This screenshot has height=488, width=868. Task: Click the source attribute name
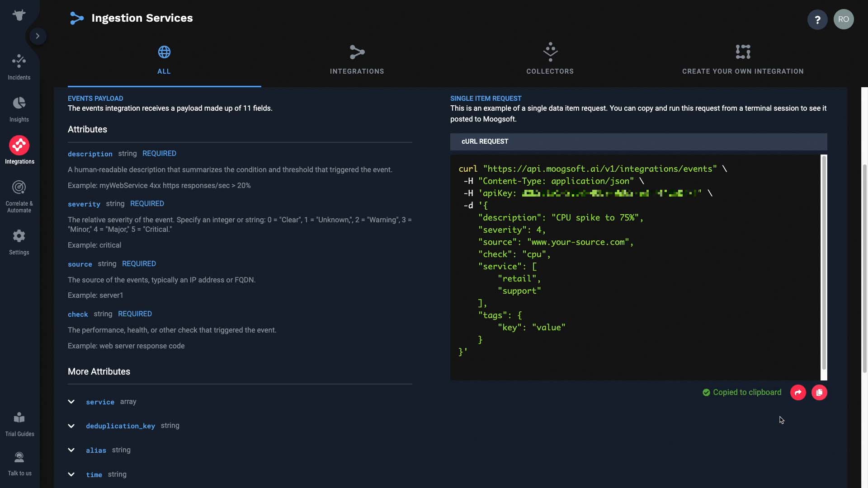click(80, 264)
